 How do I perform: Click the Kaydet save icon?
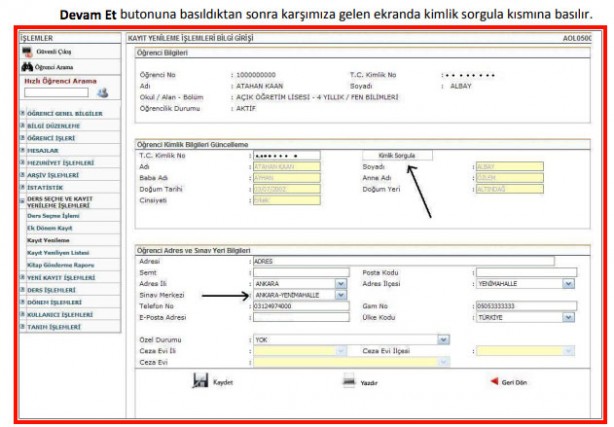click(200, 380)
